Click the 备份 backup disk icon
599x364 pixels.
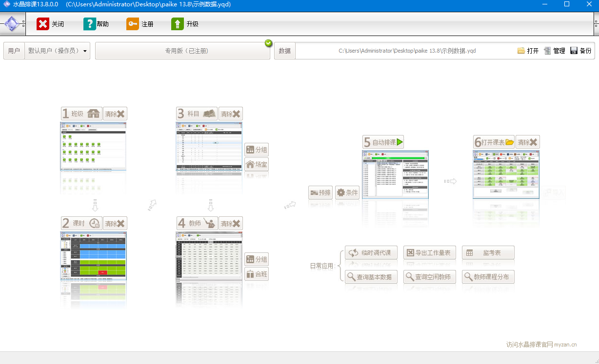click(x=574, y=51)
